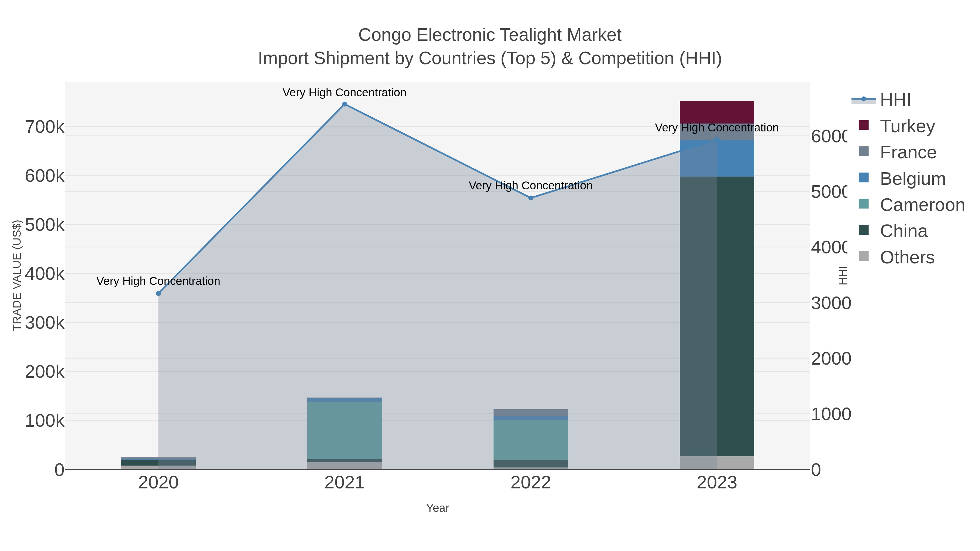Click the 2021 HHI data point marker

point(345,104)
